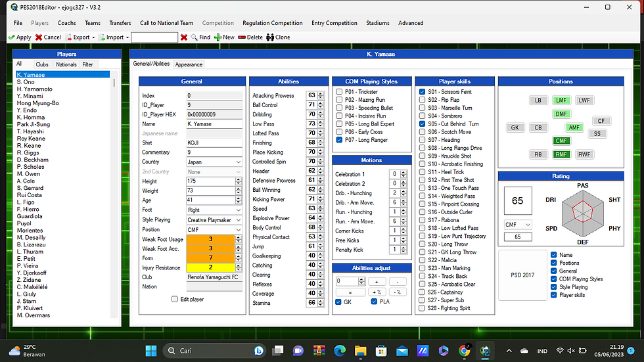This screenshot has width=644, height=362.
Task: Click the Find magnifier button
Action: click(x=200, y=37)
